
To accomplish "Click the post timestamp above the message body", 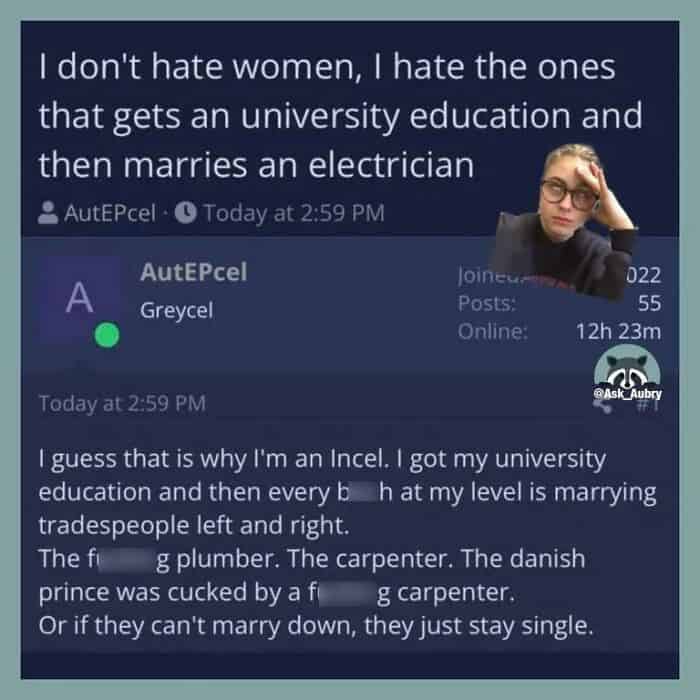I will [122, 404].
